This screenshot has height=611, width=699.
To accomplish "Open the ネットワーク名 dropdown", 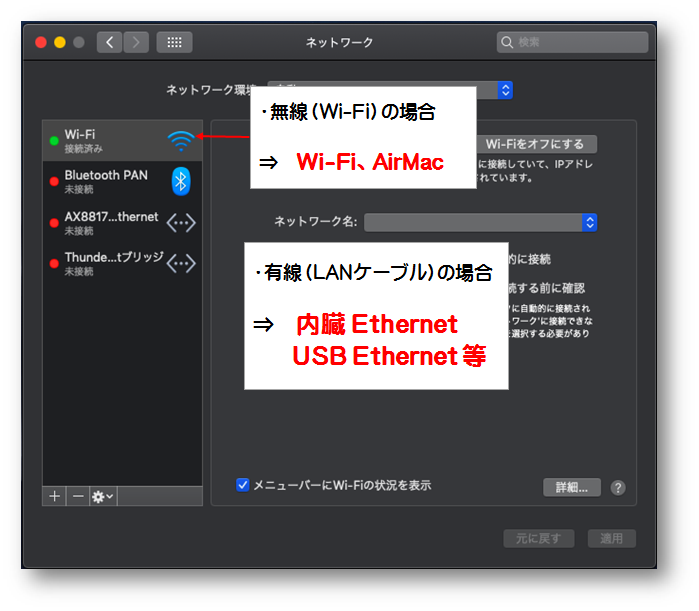I will tap(481, 222).
